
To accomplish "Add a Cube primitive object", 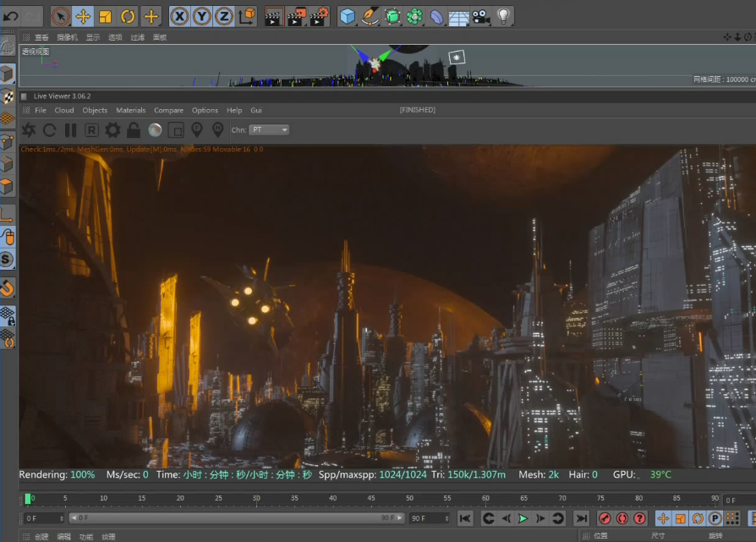I will 348,16.
